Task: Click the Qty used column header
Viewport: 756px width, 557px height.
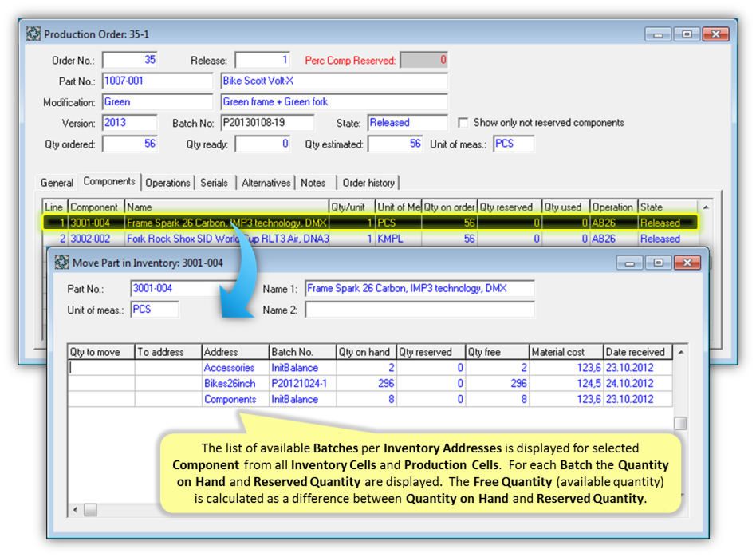Action: pyautogui.click(x=566, y=207)
